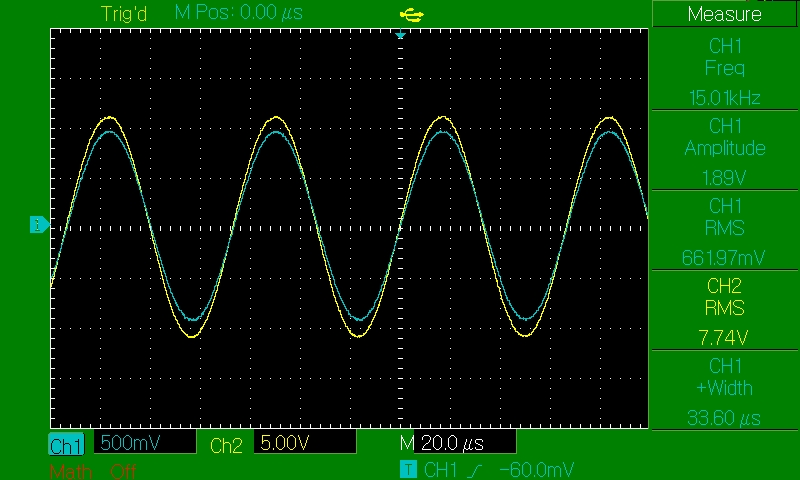Screen dimensions: 800x480
Task: Select the CH1 RMS measurement item
Action: [x=725, y=228]
